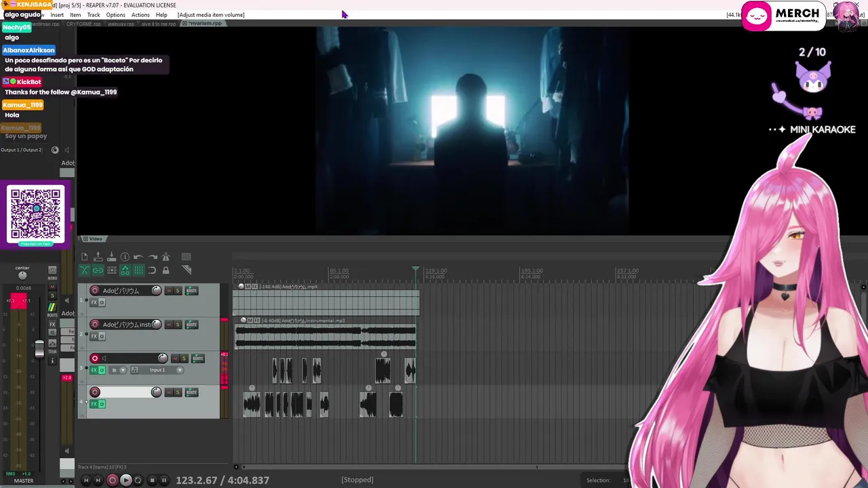Toggle item grouping chain icon
The width and height of the screenshot is (868, 488).
[98, 270]
